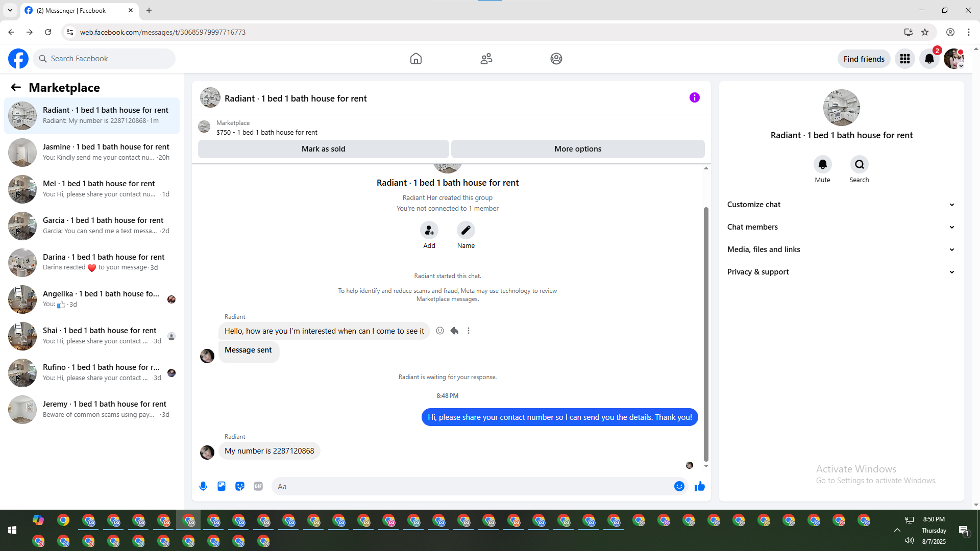980x551 pixels.
Task: Open the profile circle tab icon
Action: coord(556,59)
